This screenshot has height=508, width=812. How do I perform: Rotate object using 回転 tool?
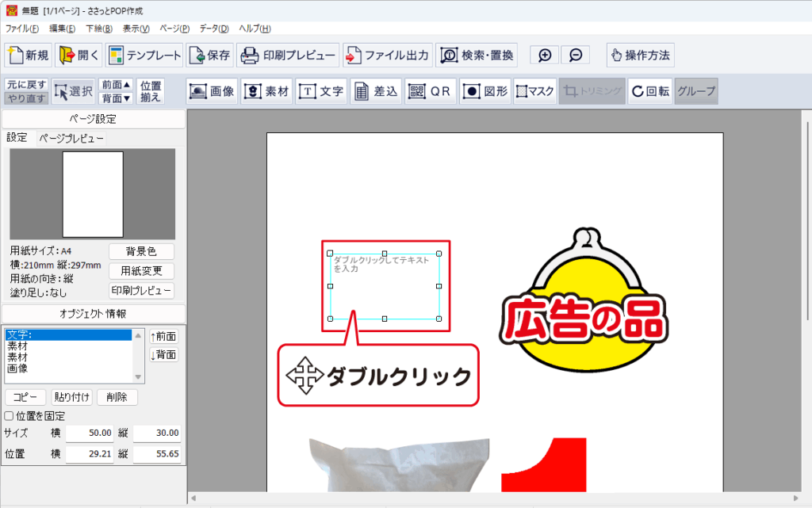(x=649, y=91)
